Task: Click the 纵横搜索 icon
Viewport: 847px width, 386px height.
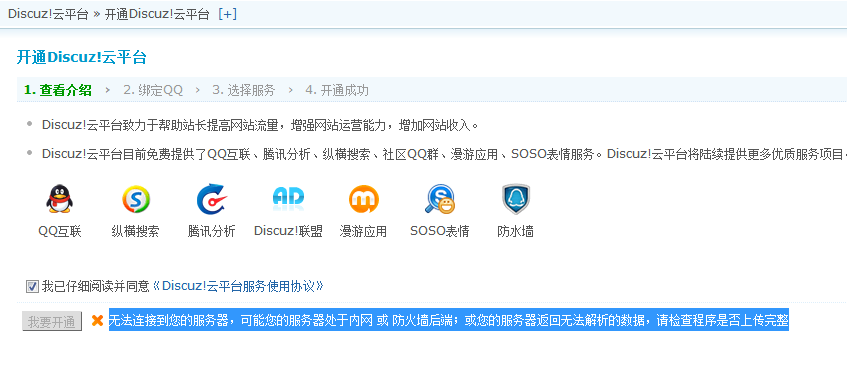Action: (136, 199)
